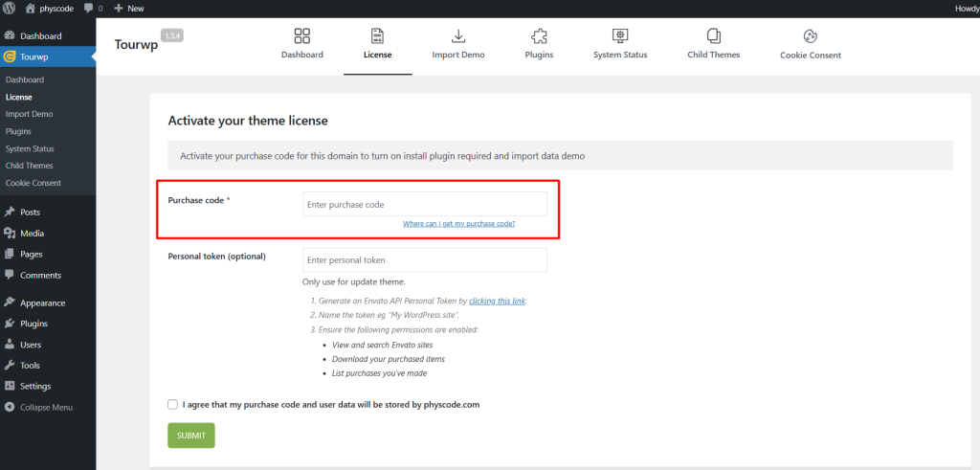
Task: Click the Cookie Consent cookie icon
Action: pyautogui.click(x=811, y=35)
